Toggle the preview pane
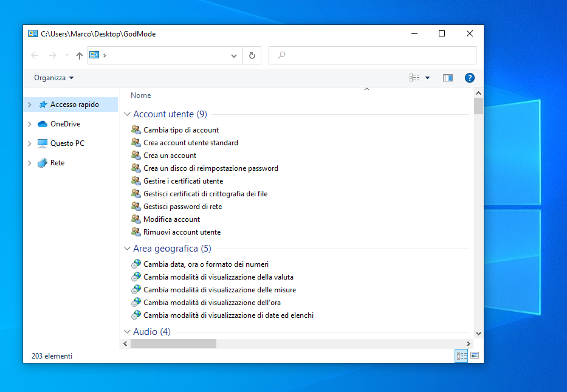The height and width of the screenshot is (392, 567). click(448, 78)
